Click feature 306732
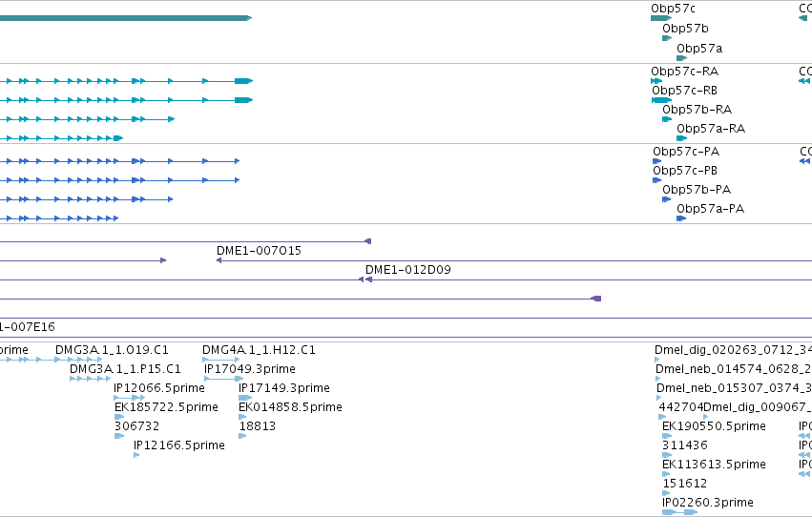812x517 pixels. click(x=119, y=436)
